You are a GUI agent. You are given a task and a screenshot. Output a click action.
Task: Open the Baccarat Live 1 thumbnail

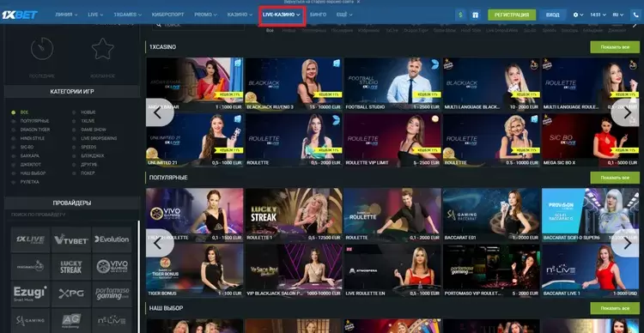[x=590, y=270]
